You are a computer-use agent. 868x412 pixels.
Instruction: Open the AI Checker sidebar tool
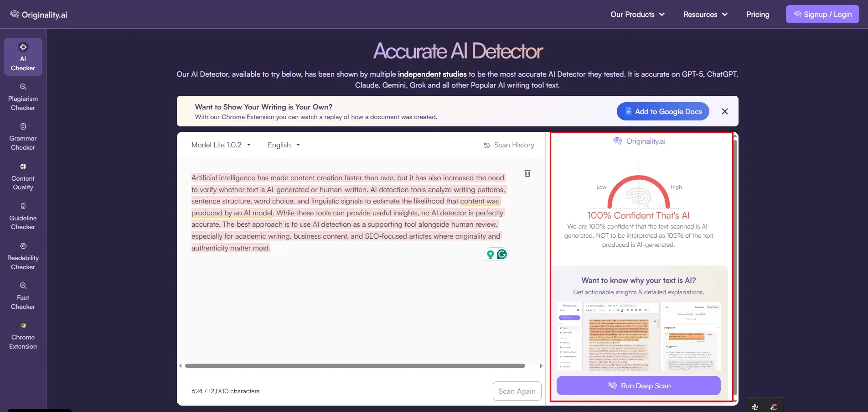(x=23, y=57)
